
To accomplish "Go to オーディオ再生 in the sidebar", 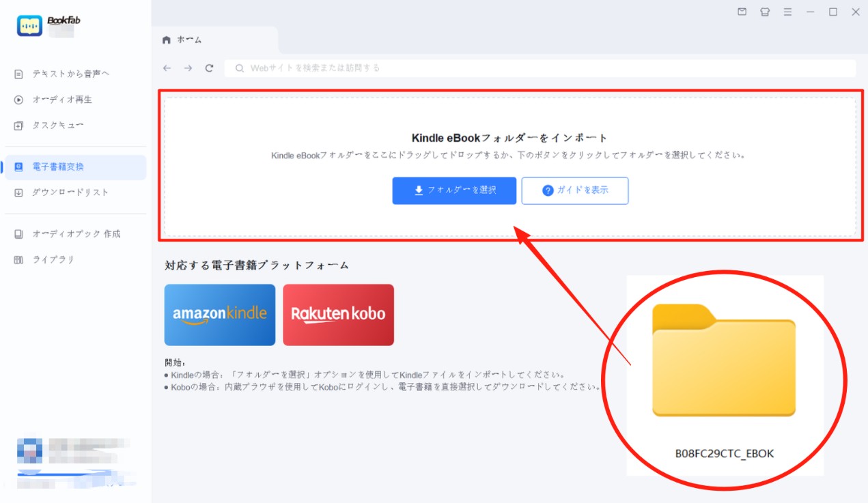I will pos(62,100).
